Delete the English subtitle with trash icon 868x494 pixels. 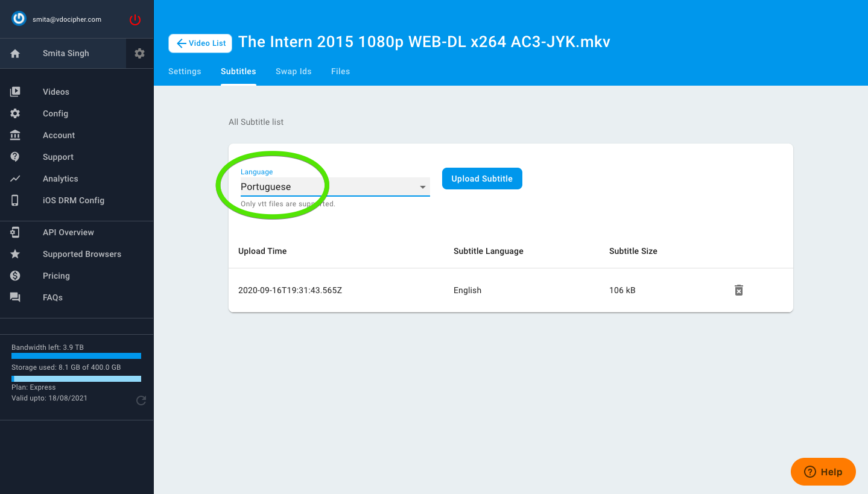738,290
